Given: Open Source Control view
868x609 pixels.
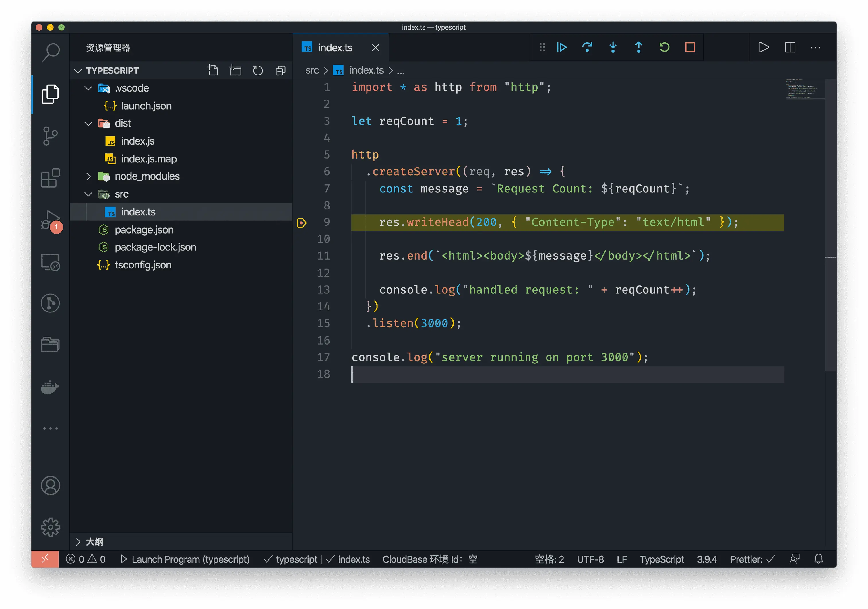Looking at the screenshot, I should 50,136.
